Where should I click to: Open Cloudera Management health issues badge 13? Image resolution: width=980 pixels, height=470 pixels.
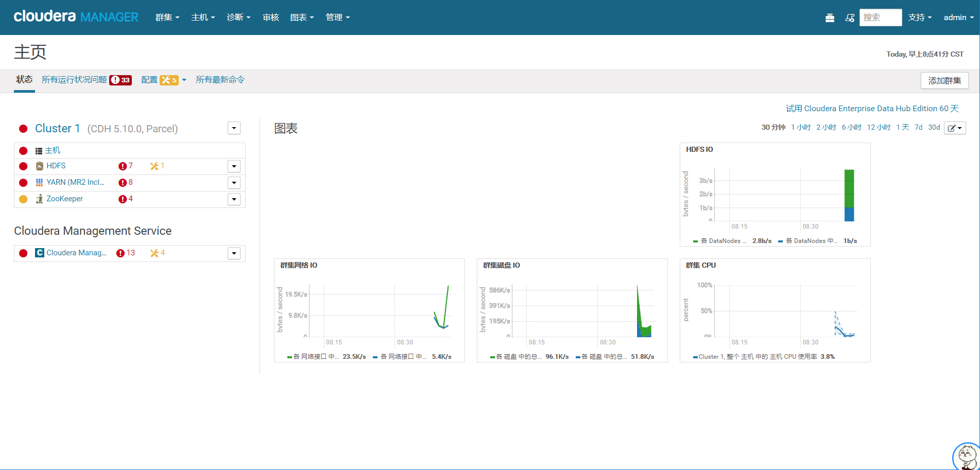click(126, 253)
